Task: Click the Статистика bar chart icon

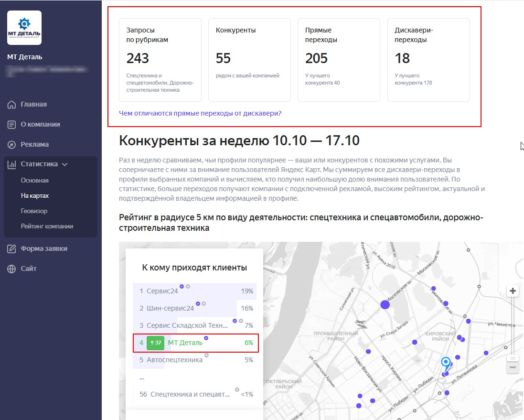Action: pyautogui.click(x=12, y=164)
